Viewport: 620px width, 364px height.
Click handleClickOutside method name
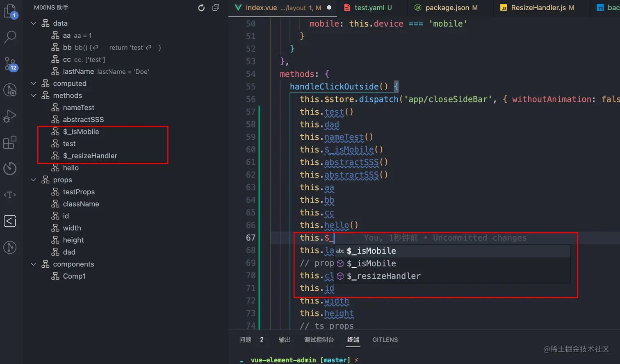click(334, 86)
